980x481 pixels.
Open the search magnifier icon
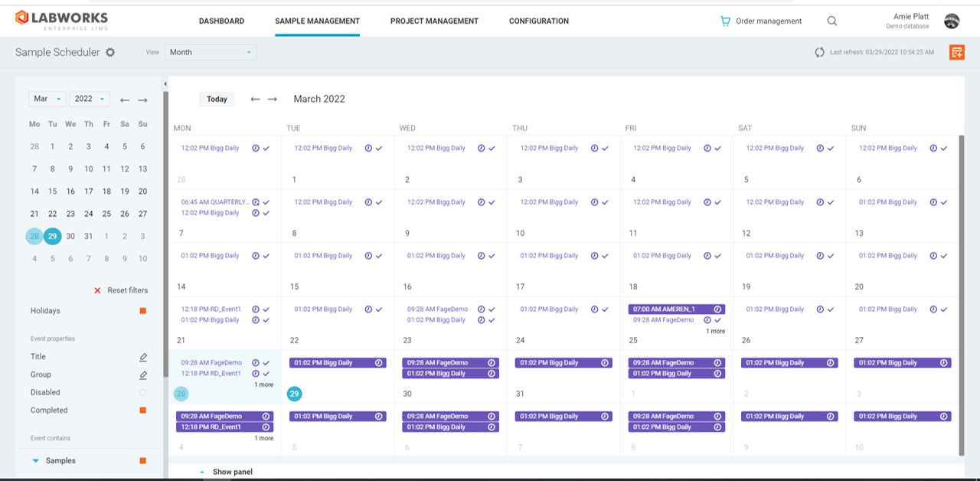click(832, 21)
